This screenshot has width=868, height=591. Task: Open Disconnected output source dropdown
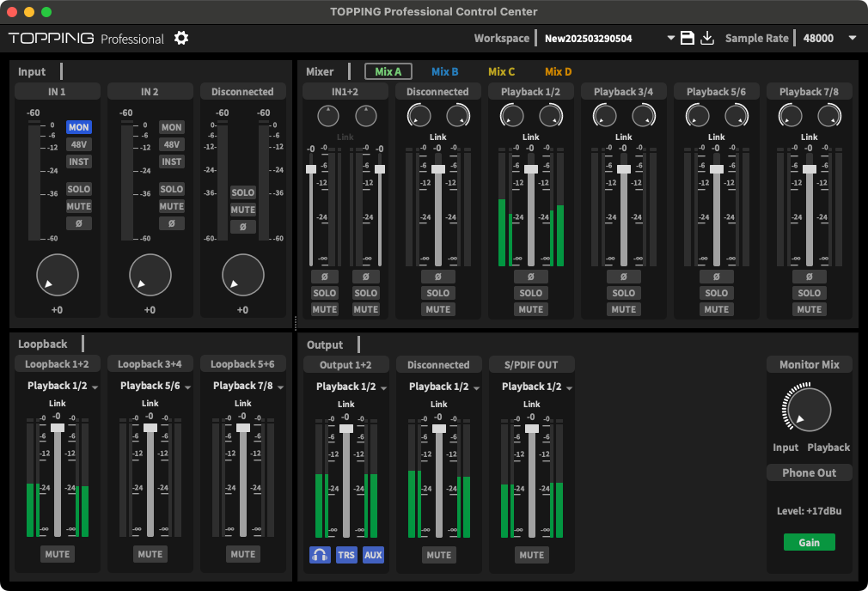click(x=477, y=388)
